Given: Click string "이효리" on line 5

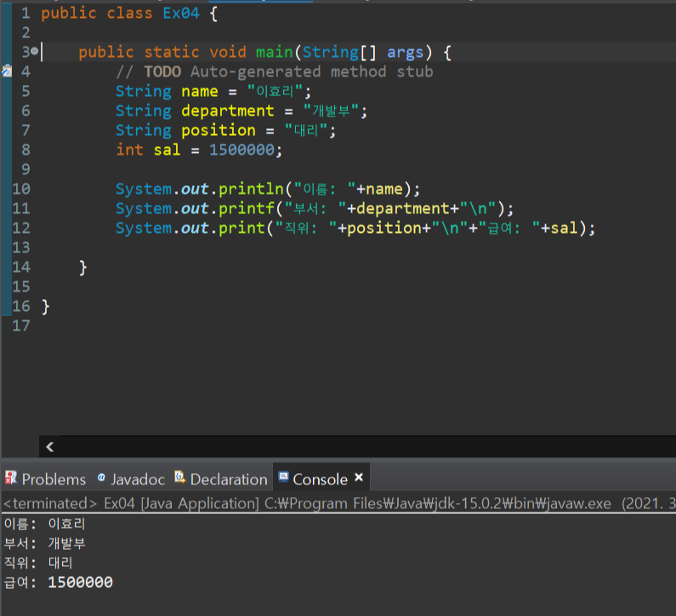Looking at the screenshot, I should pyautogui.click(x=276, y=91).
